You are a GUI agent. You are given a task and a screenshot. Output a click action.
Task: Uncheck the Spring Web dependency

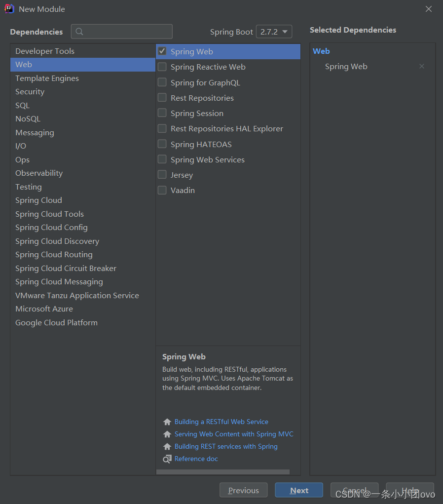click(x=162, y=51)
